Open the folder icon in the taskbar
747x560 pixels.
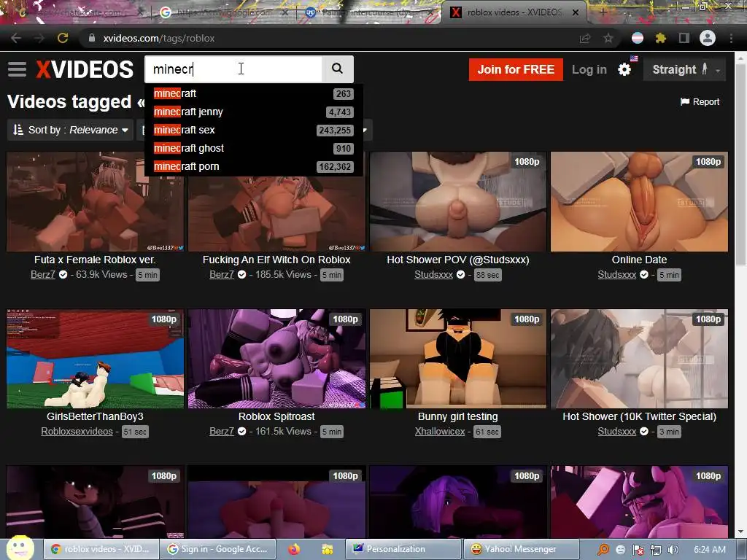tap(328, 549)
